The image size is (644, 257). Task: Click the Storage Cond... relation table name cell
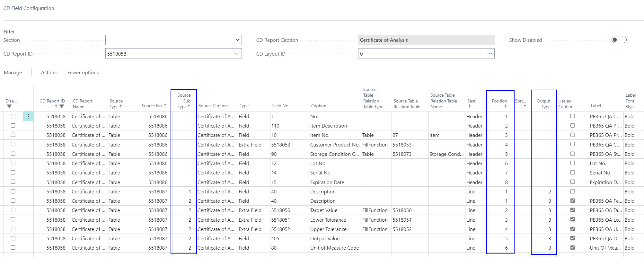(x=447, y=154)
